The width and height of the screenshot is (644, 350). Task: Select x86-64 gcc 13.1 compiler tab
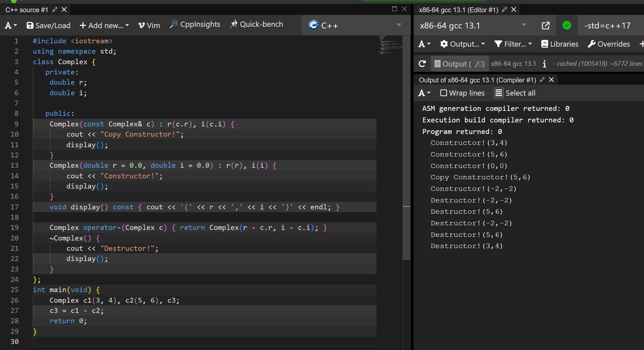[x=458, y=10]
